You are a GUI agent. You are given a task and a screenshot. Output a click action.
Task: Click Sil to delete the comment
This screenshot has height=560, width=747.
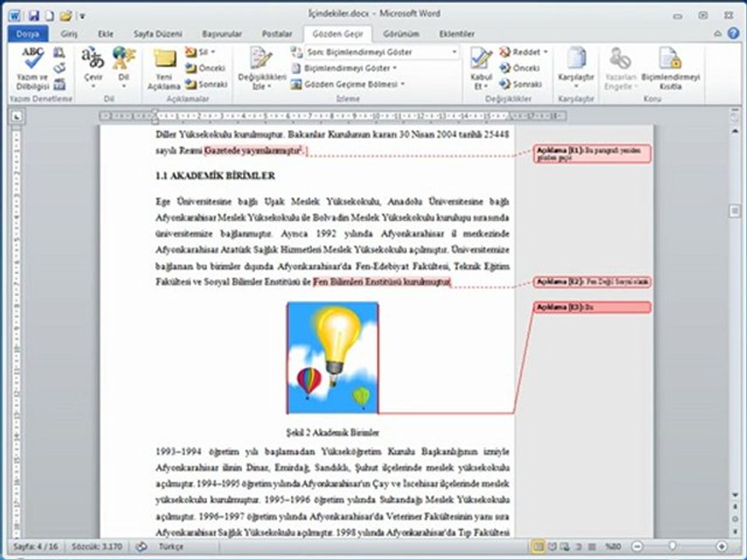coord(196,52)
